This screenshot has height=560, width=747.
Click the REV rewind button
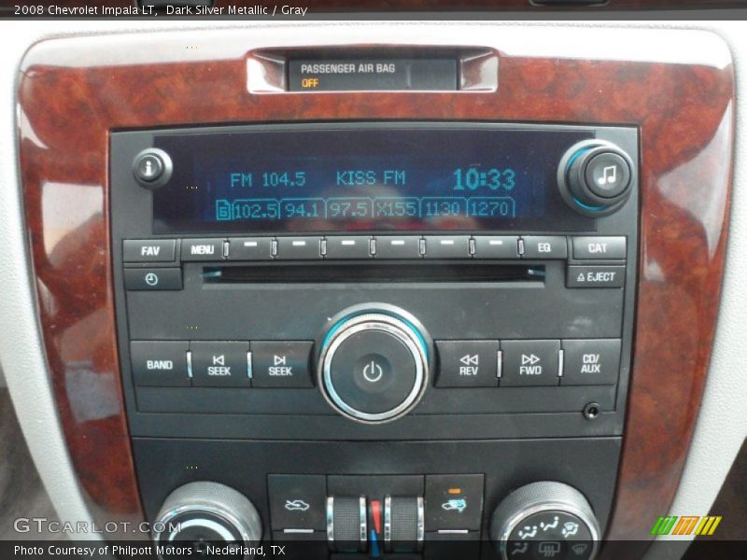click(468, 364)
